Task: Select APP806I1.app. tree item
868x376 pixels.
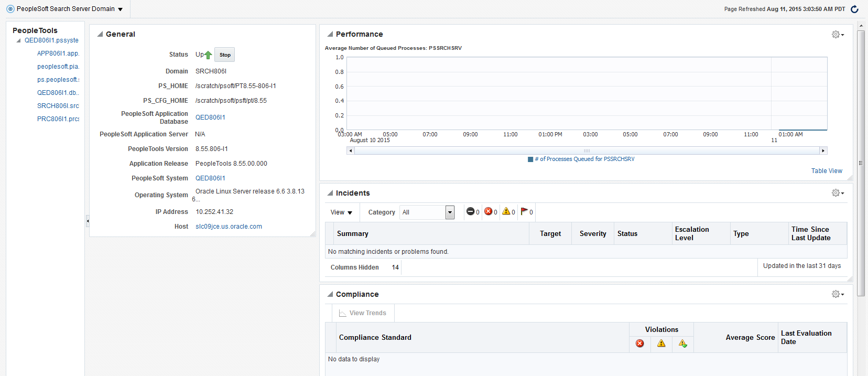Action: point(58,53)
